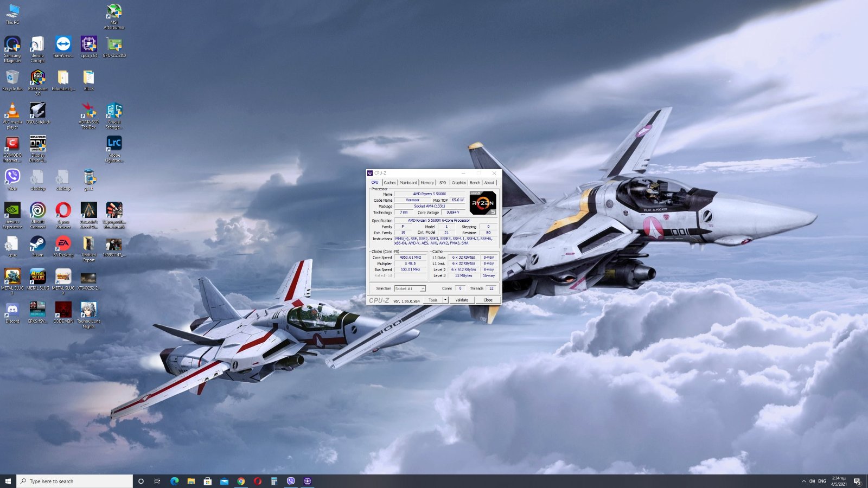Click the Core Voltage 0.894 V value

coord(453,213)
